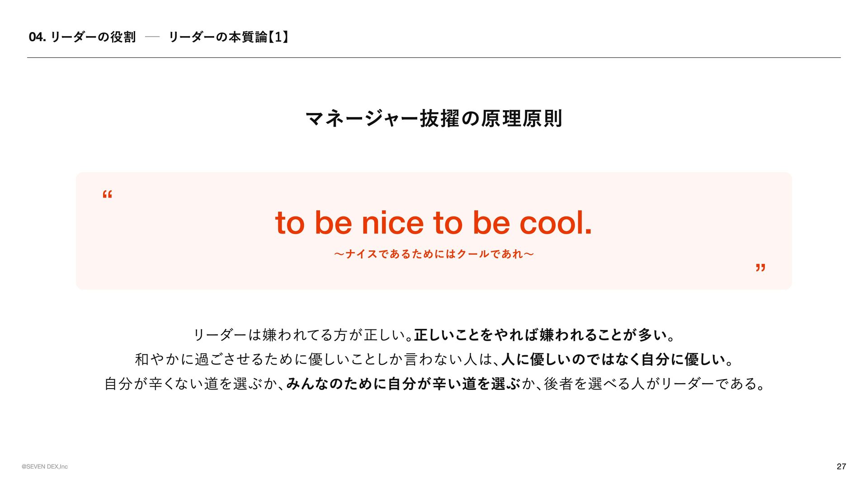This screenshot has height=488, width=868.
Task: Click the breadcrumb リーダーの本質論【1】
Action: tap(229, 37)
